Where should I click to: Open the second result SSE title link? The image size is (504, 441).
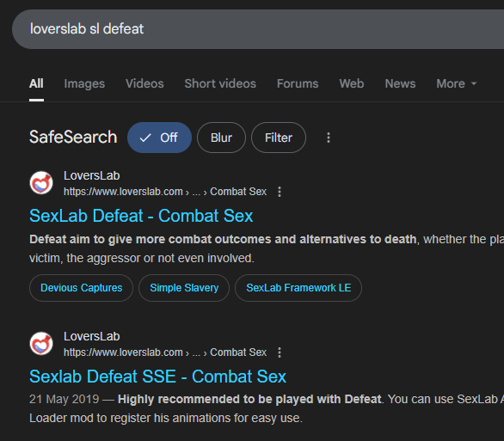157,377
